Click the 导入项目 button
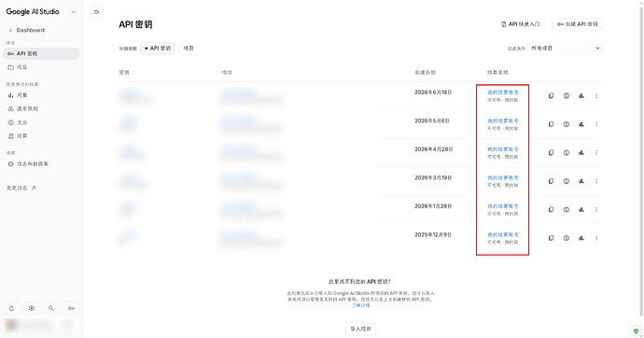This screenshot has width=644, height=338. click(360, 329)
